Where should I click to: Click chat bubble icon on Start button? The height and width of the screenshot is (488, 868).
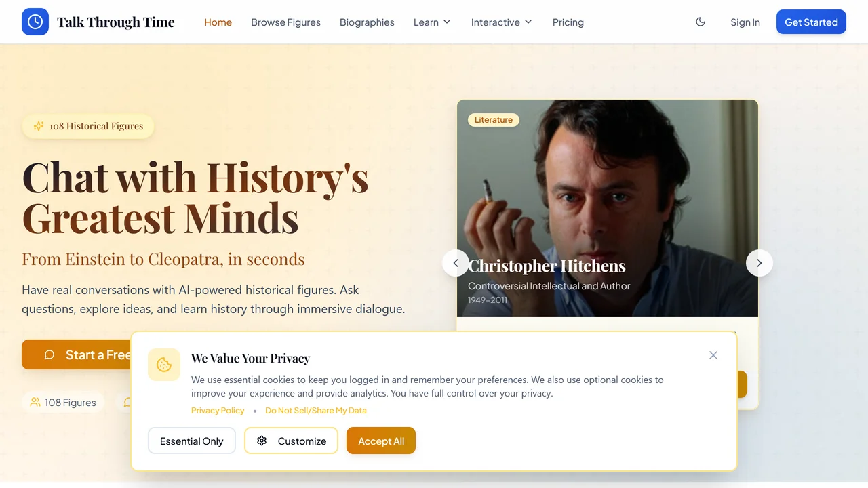50,354
